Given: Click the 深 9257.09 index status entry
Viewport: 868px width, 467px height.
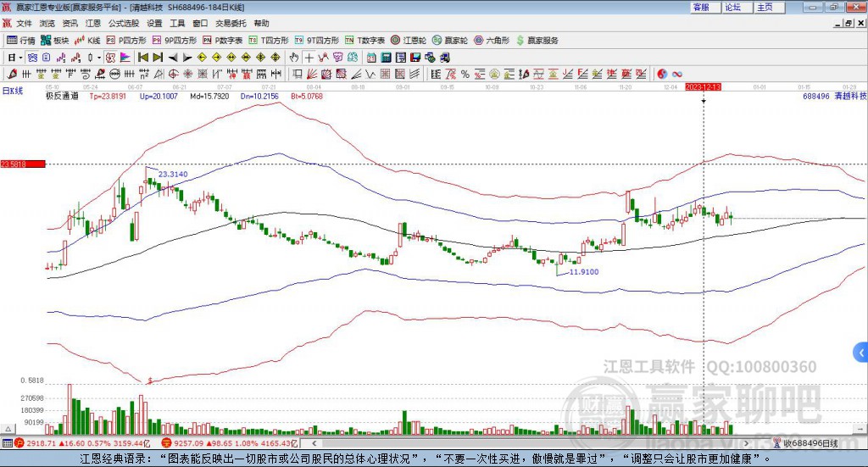Looking at the screenshot, I should [230, 443].
